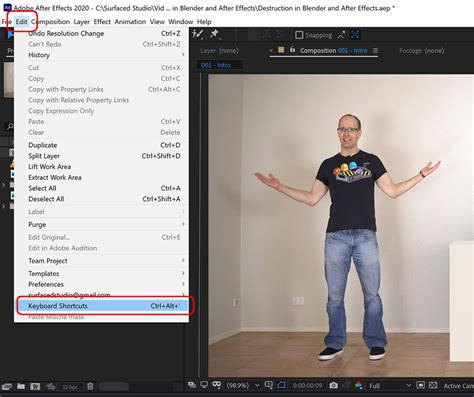Viewport: 474px width, 397px height.
Task: Toggle the Region of Interest icon
Action: 281,385
